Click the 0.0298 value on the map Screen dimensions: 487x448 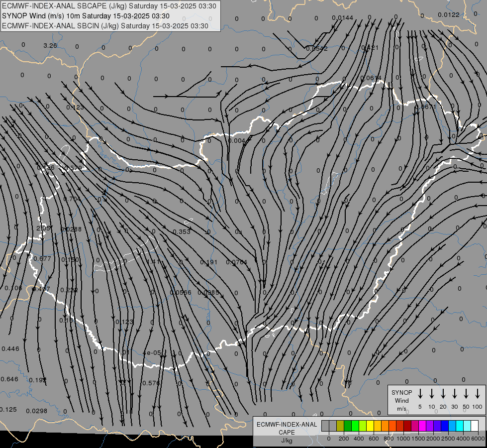pos(37,411)
